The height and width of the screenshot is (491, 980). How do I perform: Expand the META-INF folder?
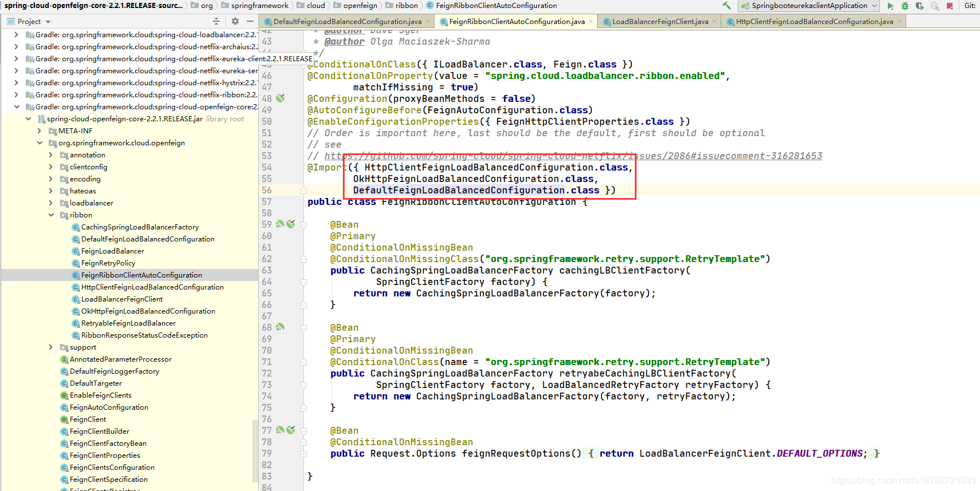click(x=39, y=131)
